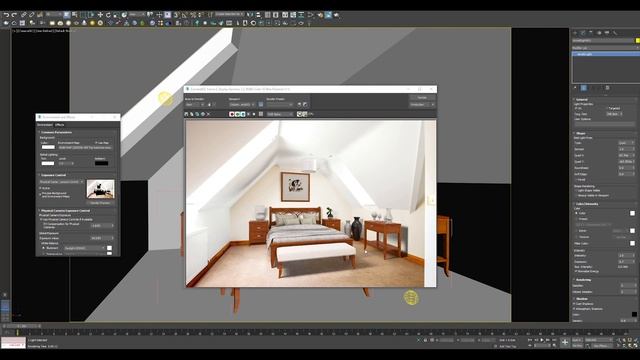Click the Environment Map slot button
The height and width of the screenshot is (360, 640).
(84, 148)
